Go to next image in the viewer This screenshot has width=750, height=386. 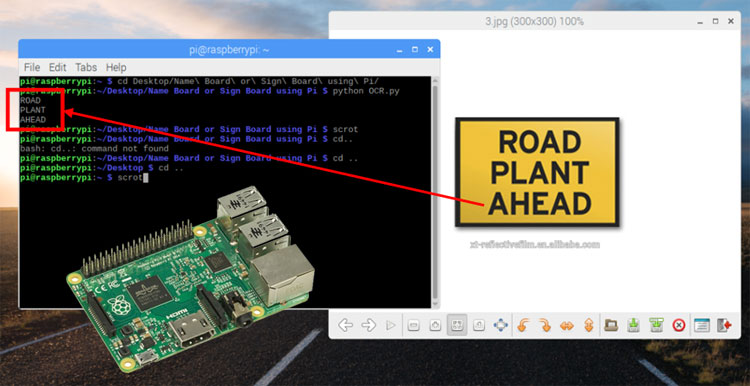(x=368, y=326)
